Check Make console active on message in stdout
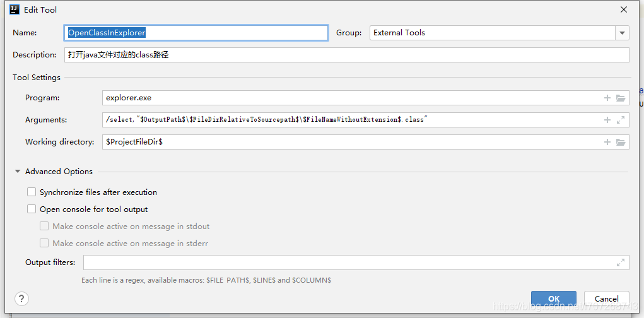 coord(44,226)
